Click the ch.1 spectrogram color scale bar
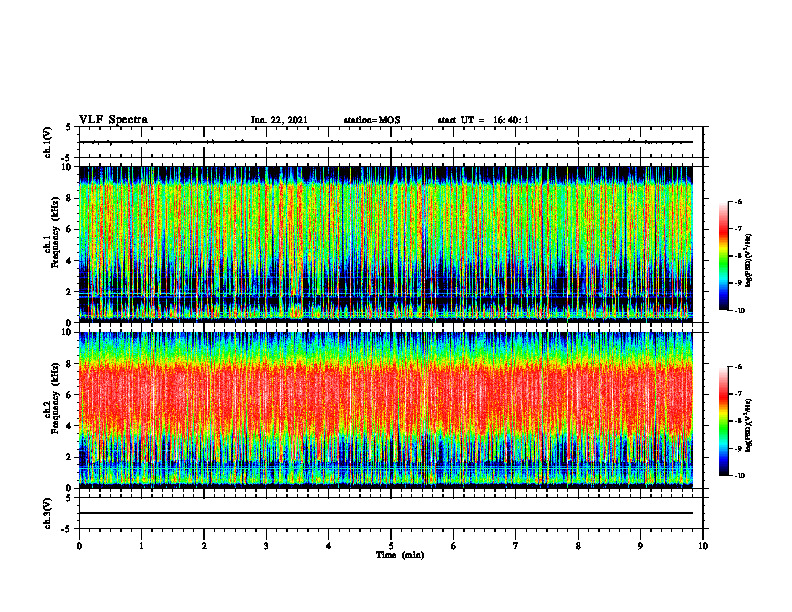792x612 pixels. 723,256
